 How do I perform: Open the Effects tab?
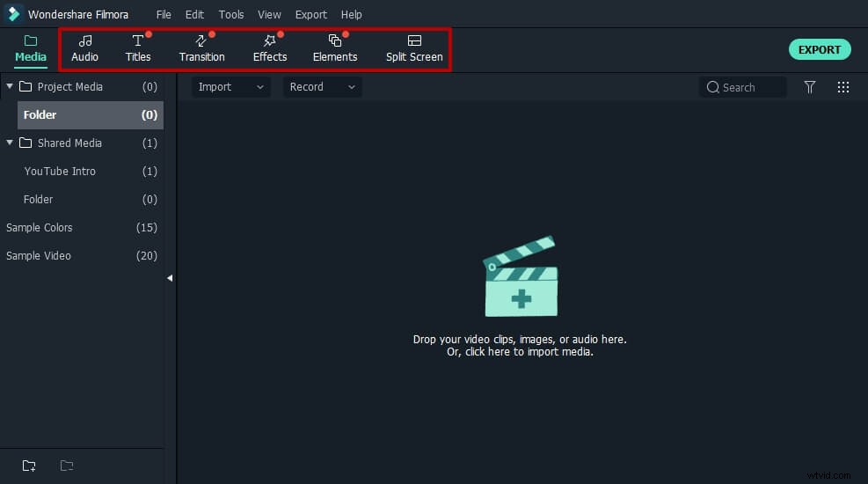(270, 48)
